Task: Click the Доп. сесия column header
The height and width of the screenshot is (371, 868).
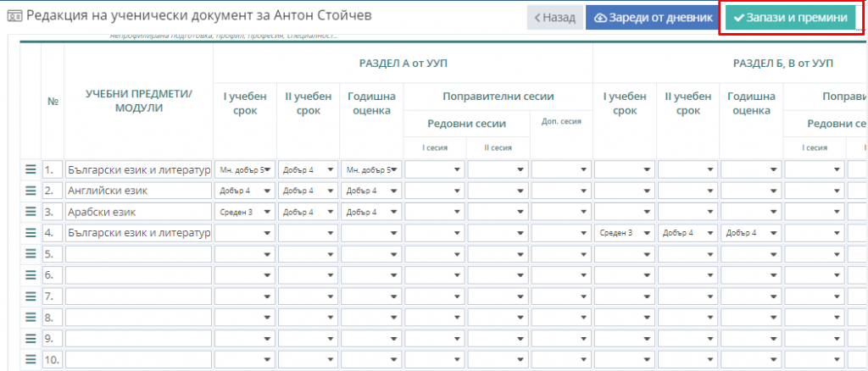Action: [x=561, y=122]
